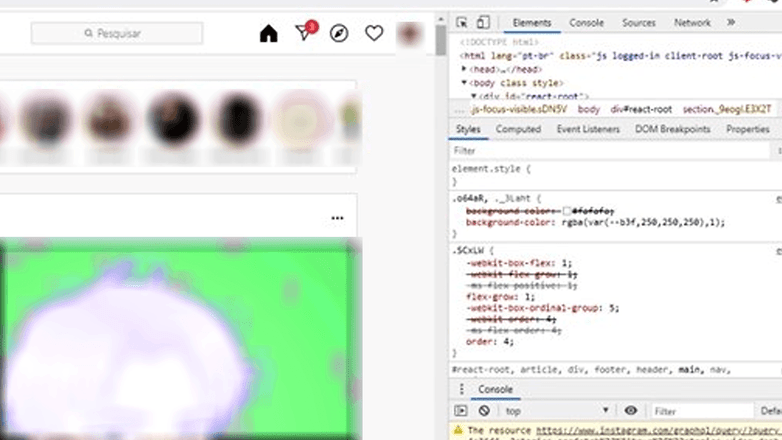Click the flex-grow: 1 declaration
The width and height of the screenshot is (782, 440).
(500, 297)
